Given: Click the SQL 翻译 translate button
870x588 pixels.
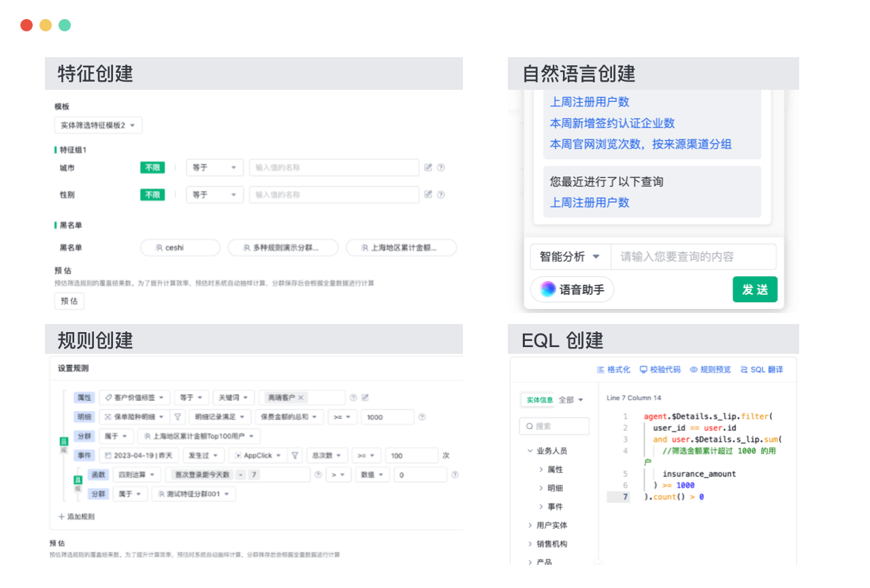Looking at the screenshot, I should tap(762, 370).
